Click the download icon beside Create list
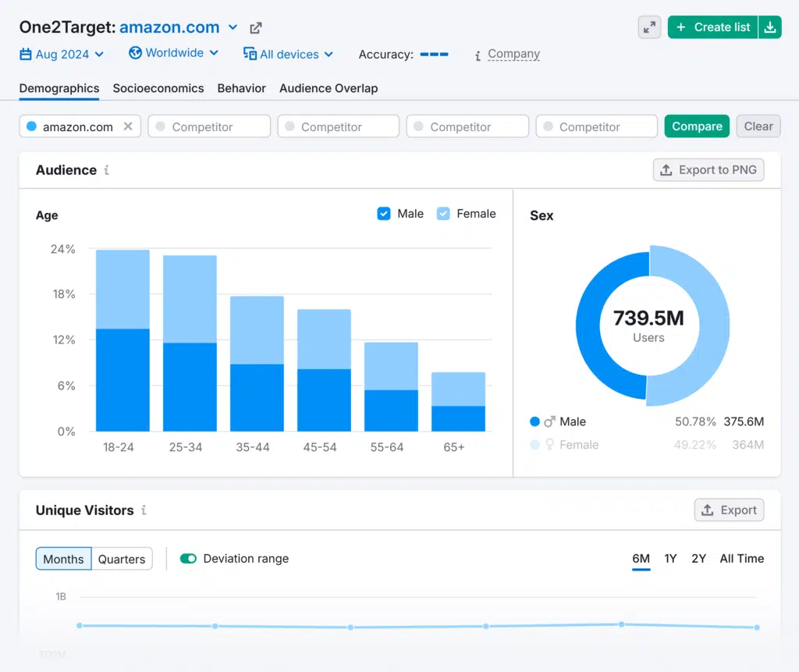 770,27
